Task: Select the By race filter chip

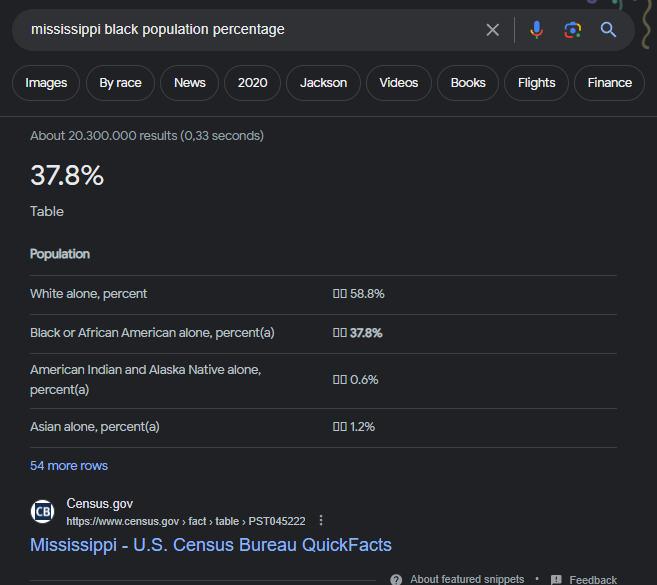Action: click(120, 83)
